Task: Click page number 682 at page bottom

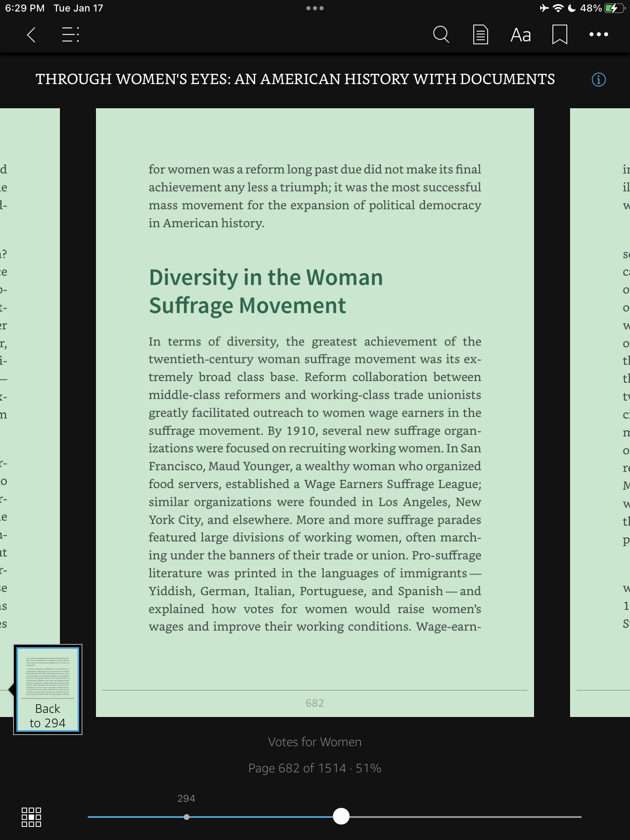Action: tap(315, 703)
